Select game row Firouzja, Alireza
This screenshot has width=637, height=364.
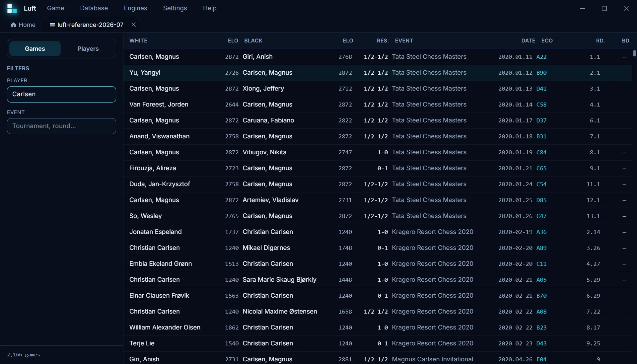pyautogui.click(x=378, y=168)
